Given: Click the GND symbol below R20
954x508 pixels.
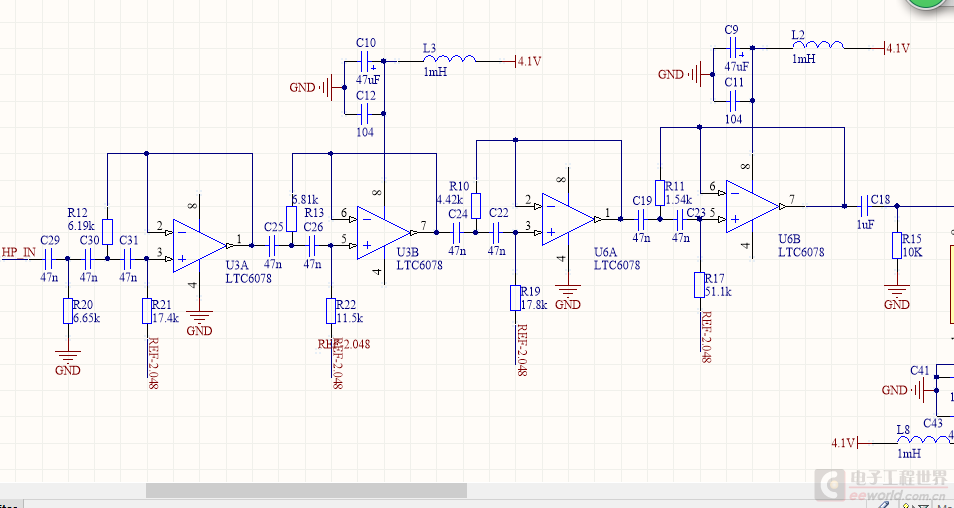Looking at the screenshot, I should tap(68, 362).
